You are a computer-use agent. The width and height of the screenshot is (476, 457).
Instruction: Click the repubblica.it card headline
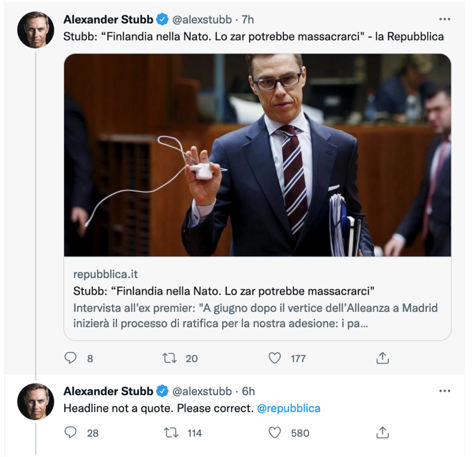pos(224,291)
